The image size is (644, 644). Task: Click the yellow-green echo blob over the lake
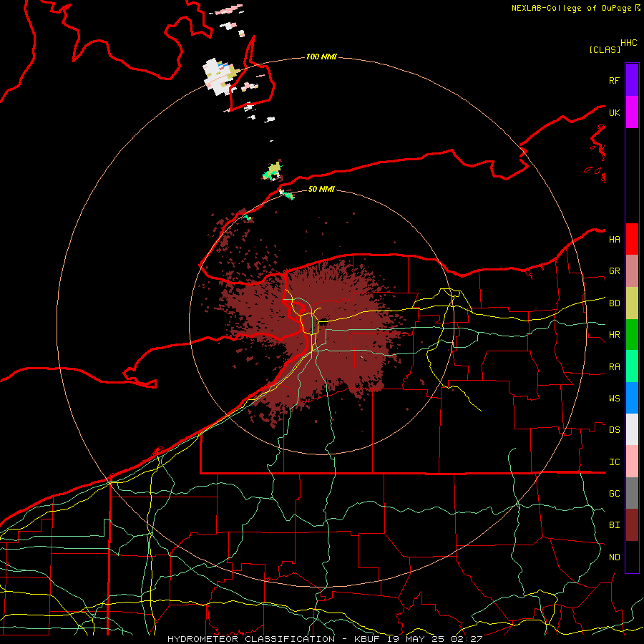click(273, 171)
